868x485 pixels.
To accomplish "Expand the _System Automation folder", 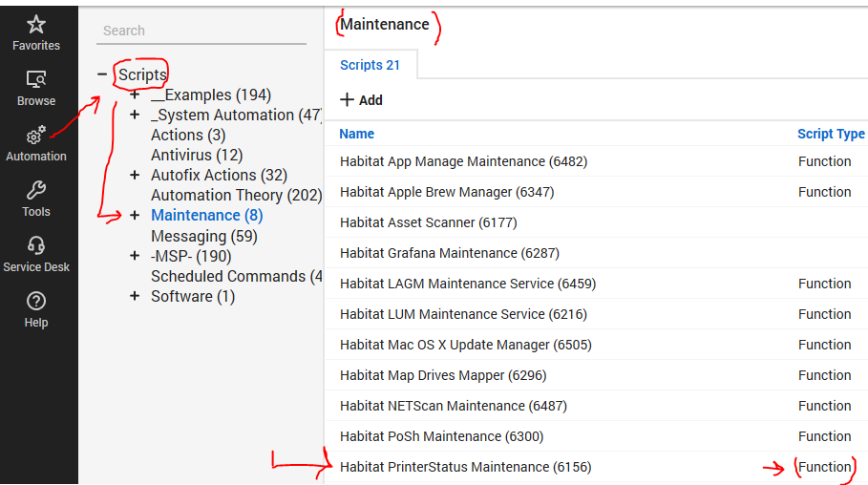I will pos(135,115).
